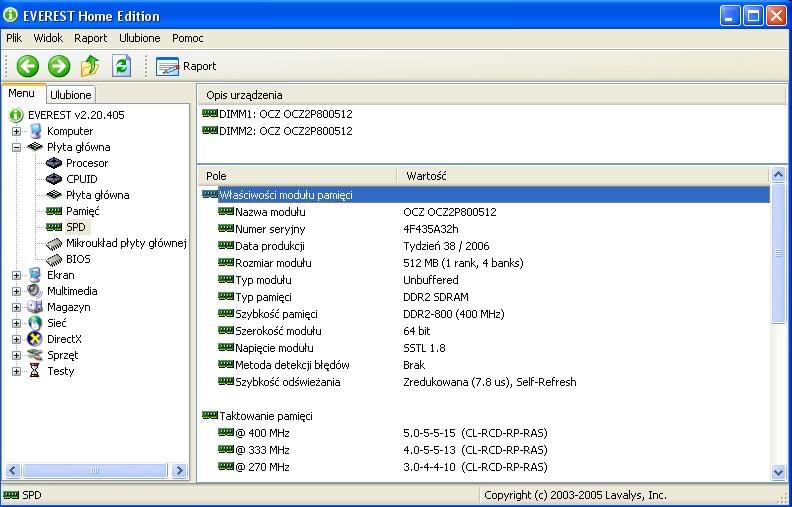
Task: Select the DIMM2: OCZ OCZ2P800512 device row
Action: (x=278, y=131)
